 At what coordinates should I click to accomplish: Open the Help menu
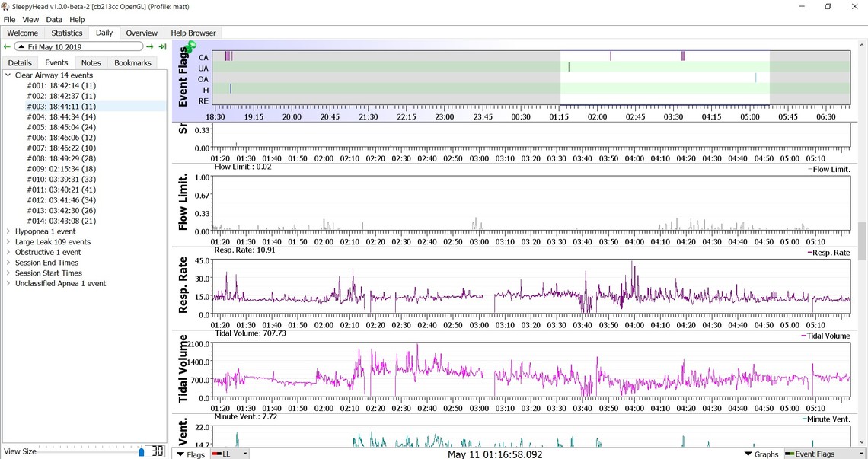click(x=77, y=19)
